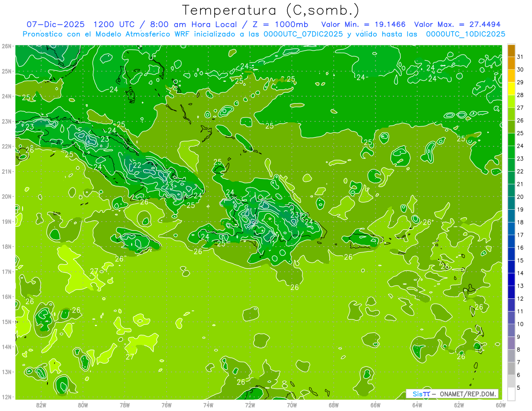Click the '64W' longitude axis label
Screen dimensions: 532x411
point(417,405)
